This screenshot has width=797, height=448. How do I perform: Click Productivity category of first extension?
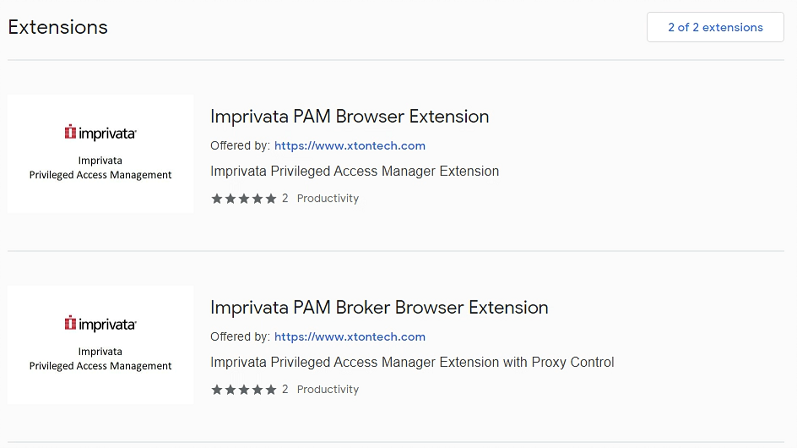(x=327, y=198)
